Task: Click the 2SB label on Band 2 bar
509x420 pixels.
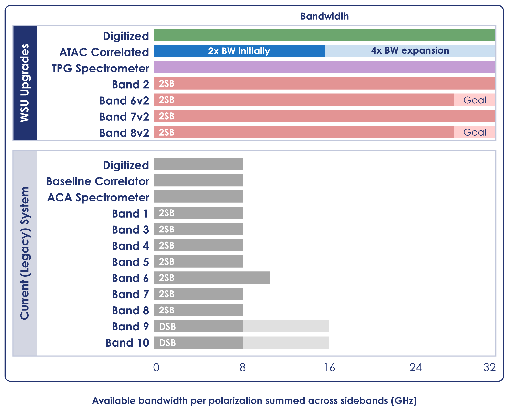Action: 167,84
